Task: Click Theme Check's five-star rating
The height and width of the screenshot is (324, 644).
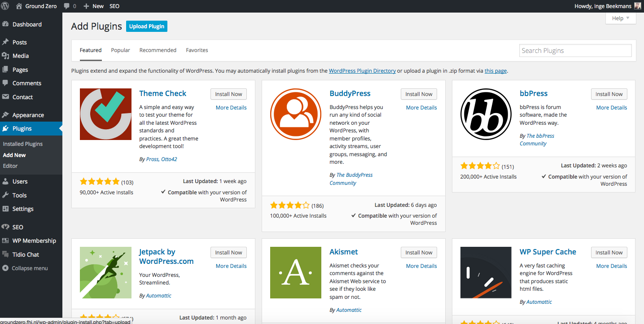Action: (x=100, y=182)
